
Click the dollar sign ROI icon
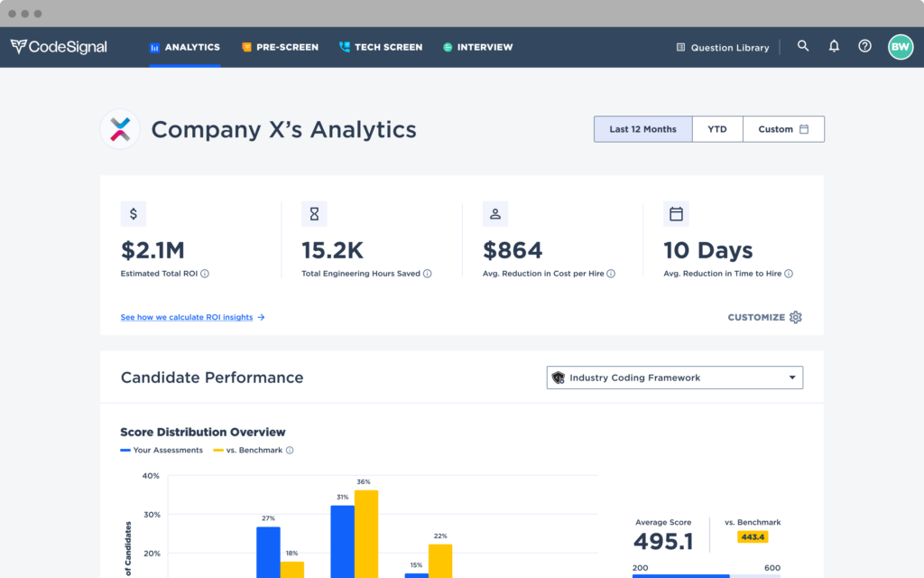[x=134, y=214]
